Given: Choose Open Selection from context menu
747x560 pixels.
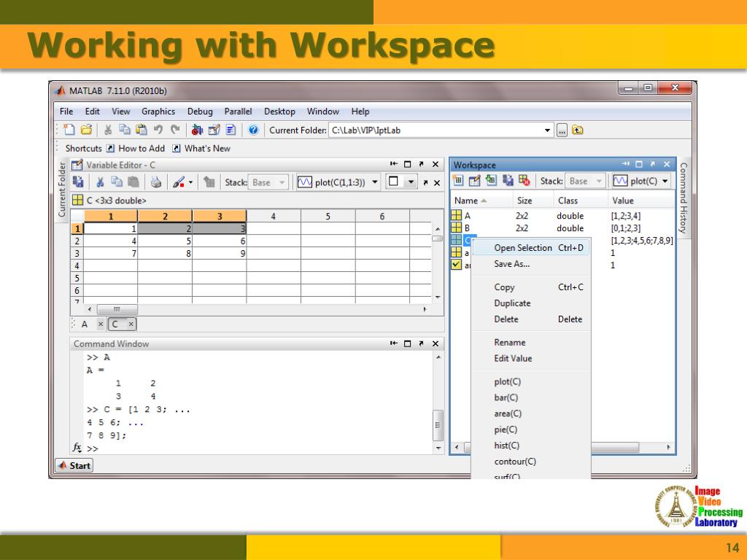Looking at the screenshot, I should click(x=531, y=248).
